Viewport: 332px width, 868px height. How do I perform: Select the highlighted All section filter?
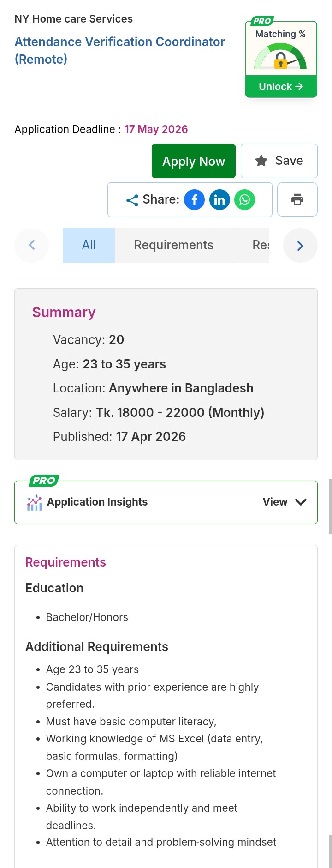click(89, 245)
